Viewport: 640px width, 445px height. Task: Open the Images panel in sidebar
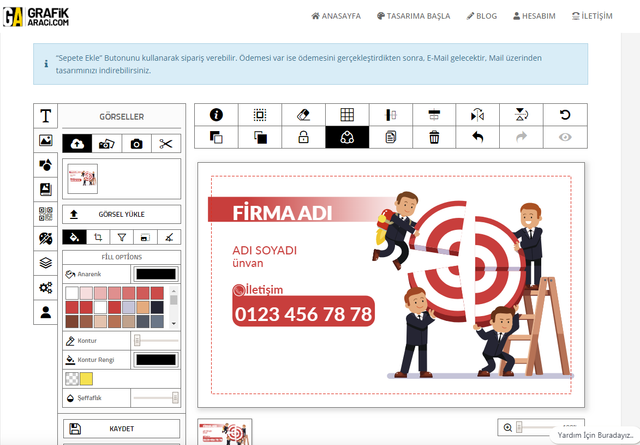[x=45, y=140]
